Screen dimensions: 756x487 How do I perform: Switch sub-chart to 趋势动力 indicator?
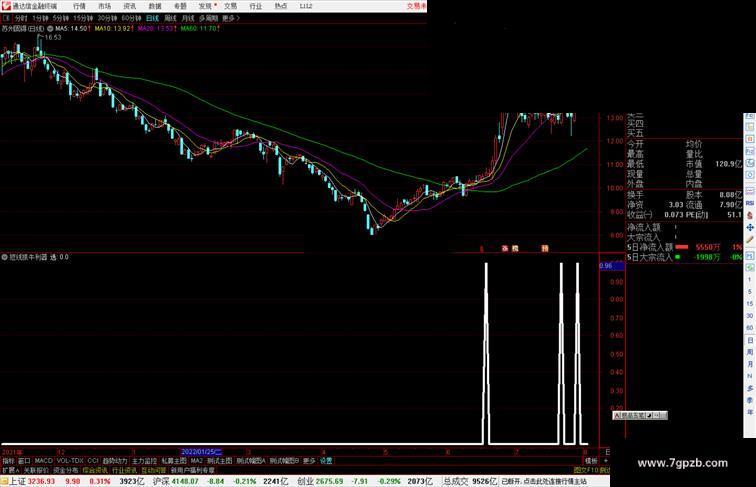pos(115,461)
